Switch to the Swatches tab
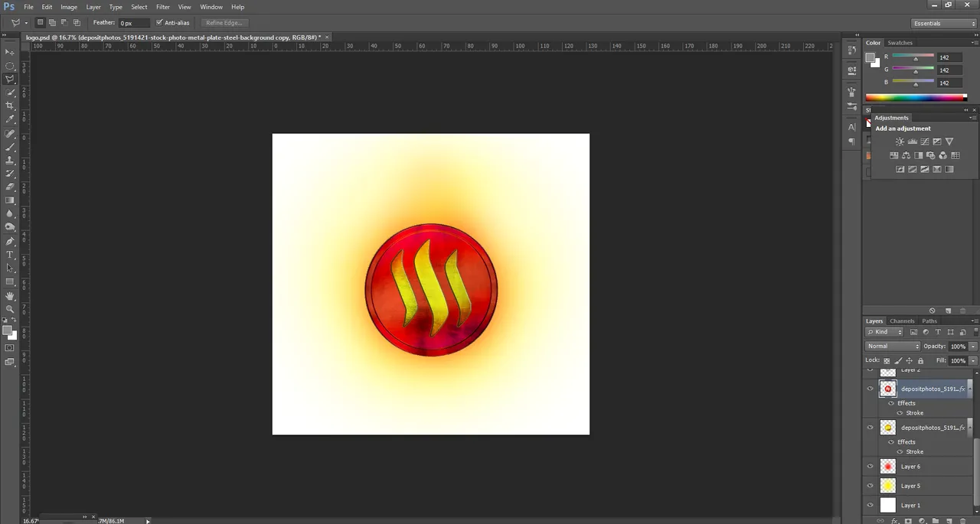This screenshot has height=524, width=980. (x=900, y=43)
